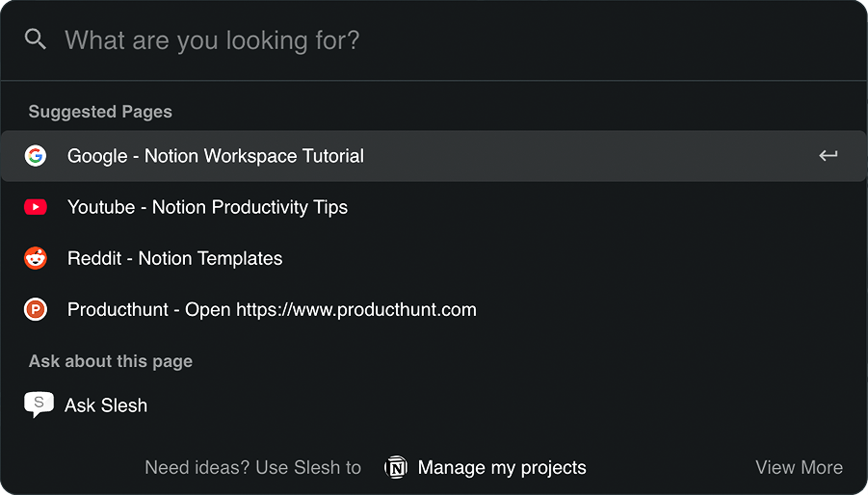868x495 pixels.
Task: Open Google - Notion Workspace Tutorial suggestion
Action: (x=434, y=156)
